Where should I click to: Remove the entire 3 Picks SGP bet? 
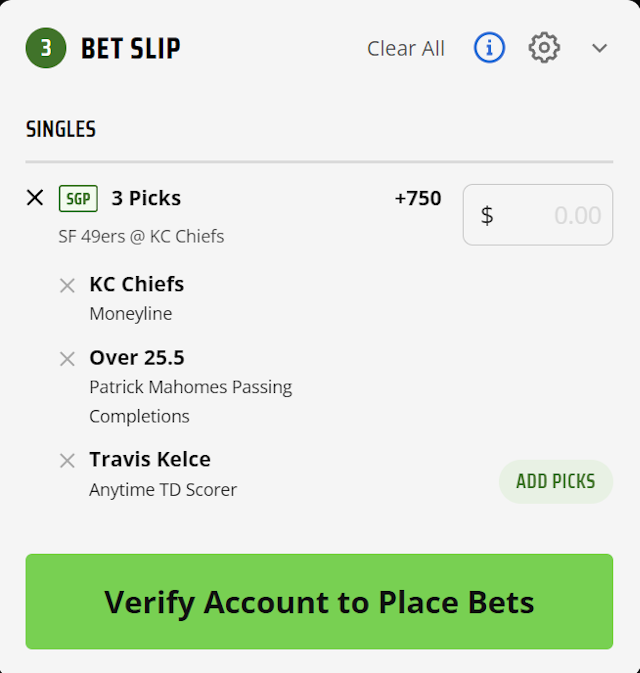pos(35,198)
